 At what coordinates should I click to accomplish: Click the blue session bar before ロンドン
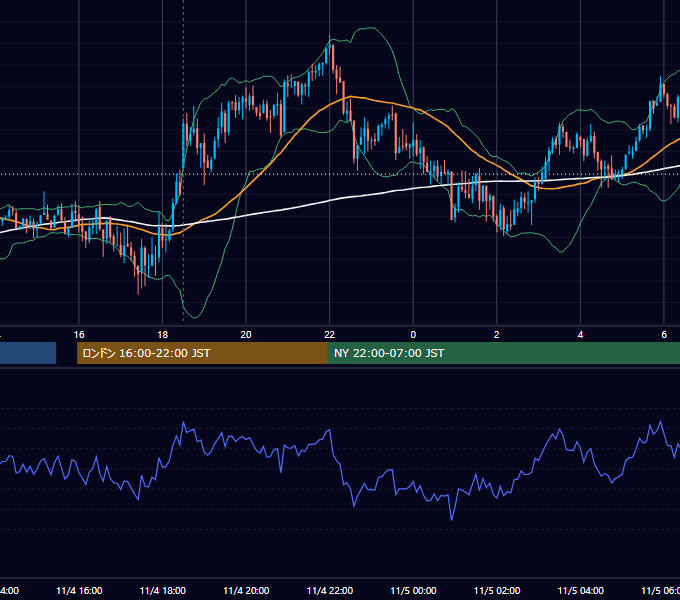click(x=28, y=353)
